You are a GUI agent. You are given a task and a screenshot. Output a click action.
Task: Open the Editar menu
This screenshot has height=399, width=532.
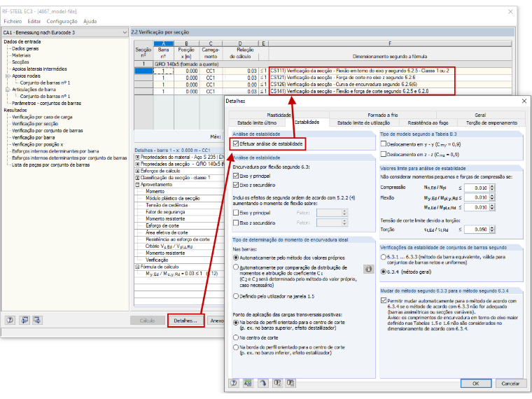(34, 22)
